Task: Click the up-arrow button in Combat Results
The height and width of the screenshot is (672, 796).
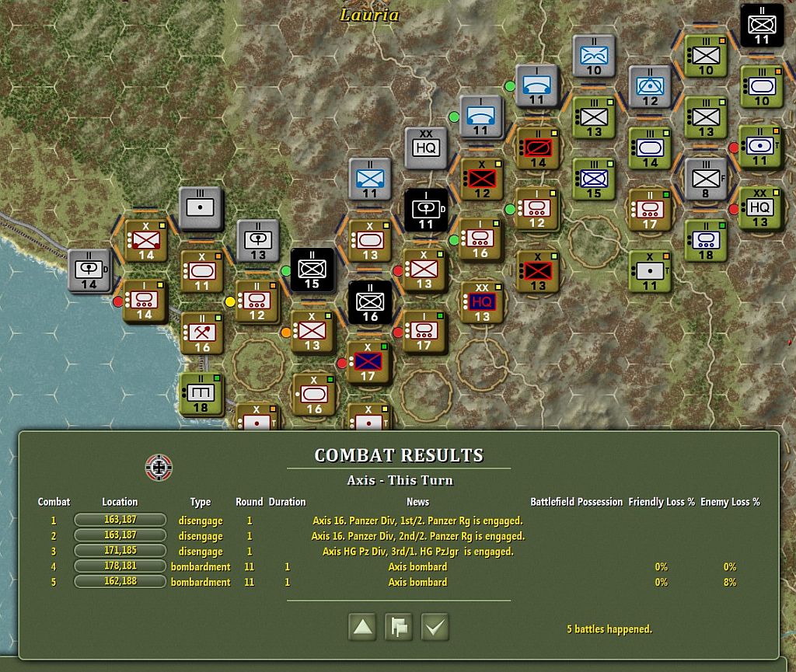Action: tap(362, 628)
